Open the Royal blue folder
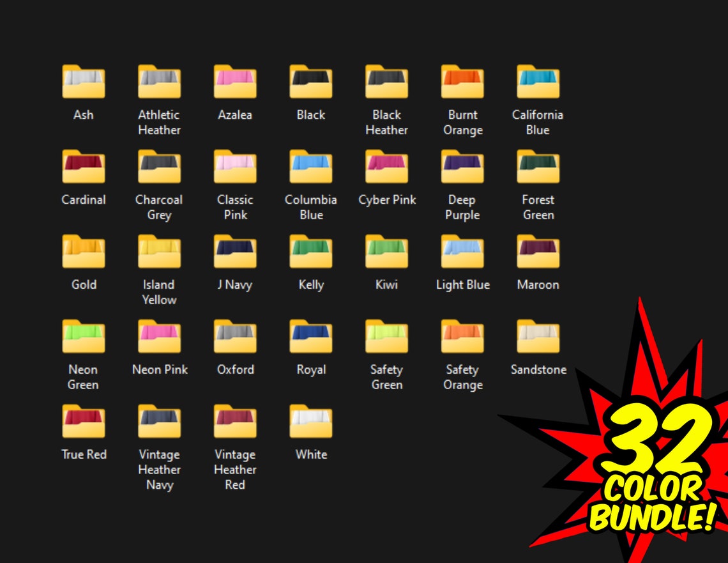The width and height of the screenshot is (728, 563). 311,337
